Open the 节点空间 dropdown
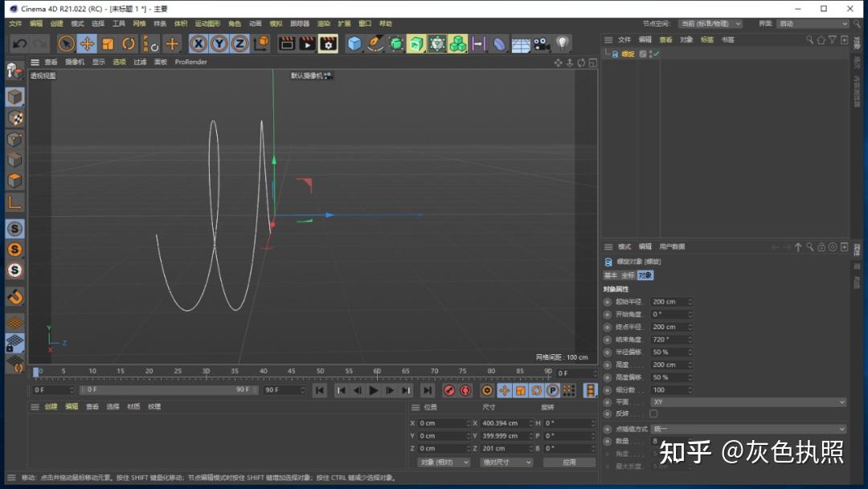 click(x=710, y=24)
